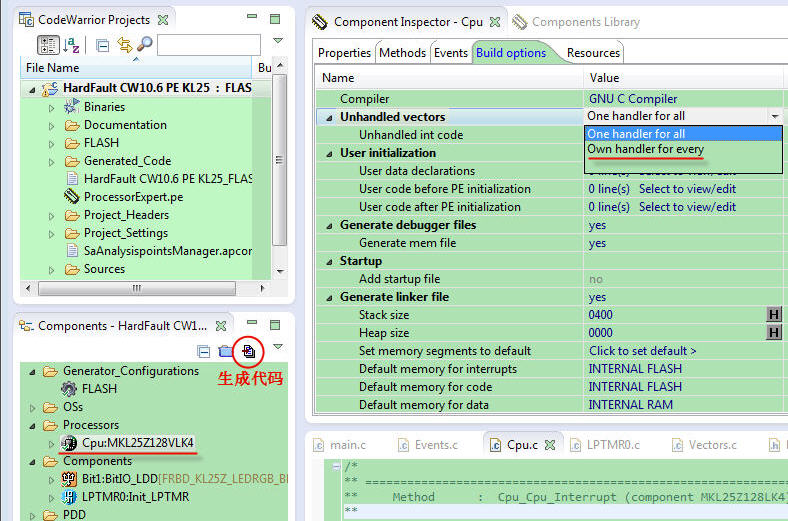Close the Cpu.c editor tab

tap(550, 445)
